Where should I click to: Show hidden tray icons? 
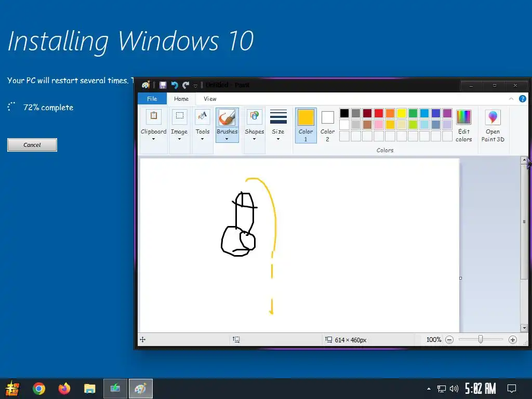coord(429,389)
